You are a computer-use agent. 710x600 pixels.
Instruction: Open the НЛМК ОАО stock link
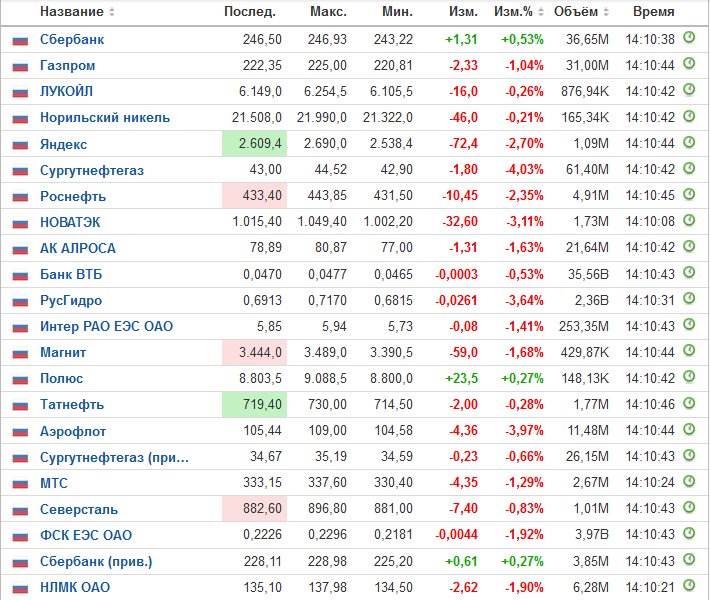[75, 587]
